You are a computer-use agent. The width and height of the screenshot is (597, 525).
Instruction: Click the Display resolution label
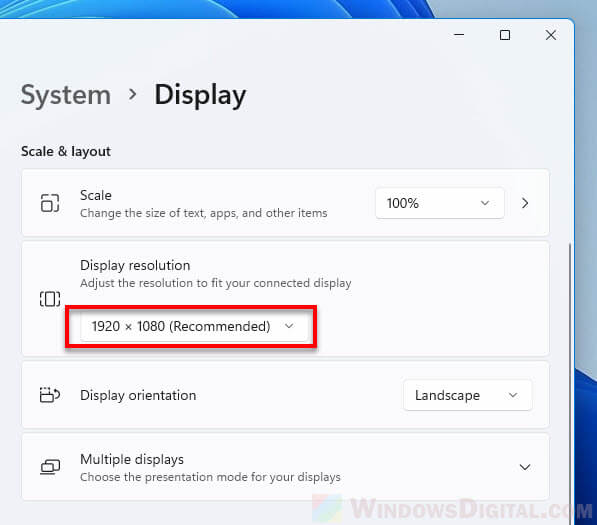click(x=135, y=265)
